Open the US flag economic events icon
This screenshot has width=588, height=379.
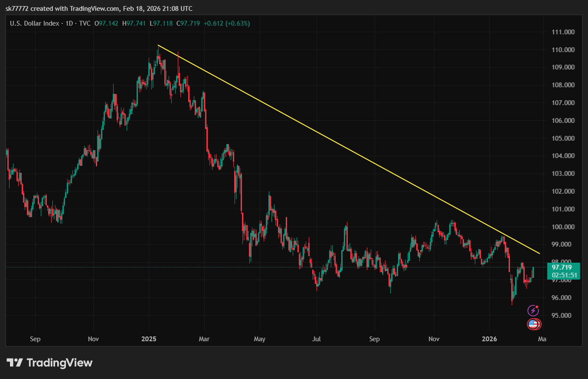pyautogui.click(x=533, y=324)
